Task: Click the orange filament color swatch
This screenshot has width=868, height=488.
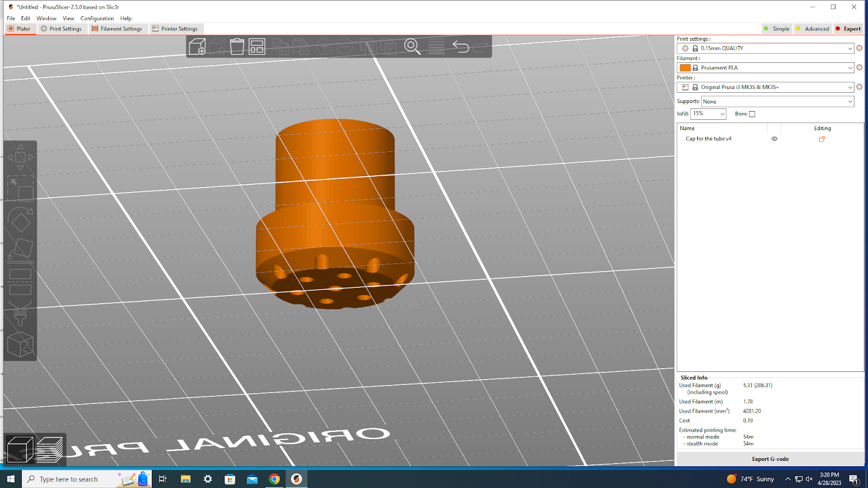Action: pyautogui.click(x=685, y=68)
